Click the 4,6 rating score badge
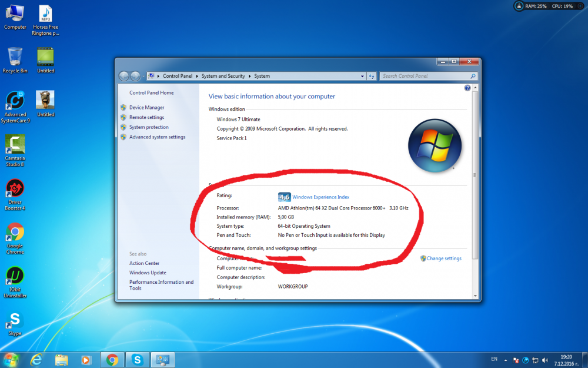This screenshot has height=368, width=588. point(284,197)
